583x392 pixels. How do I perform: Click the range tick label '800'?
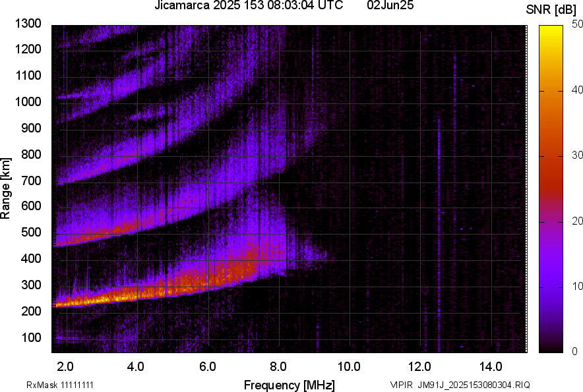31,154
